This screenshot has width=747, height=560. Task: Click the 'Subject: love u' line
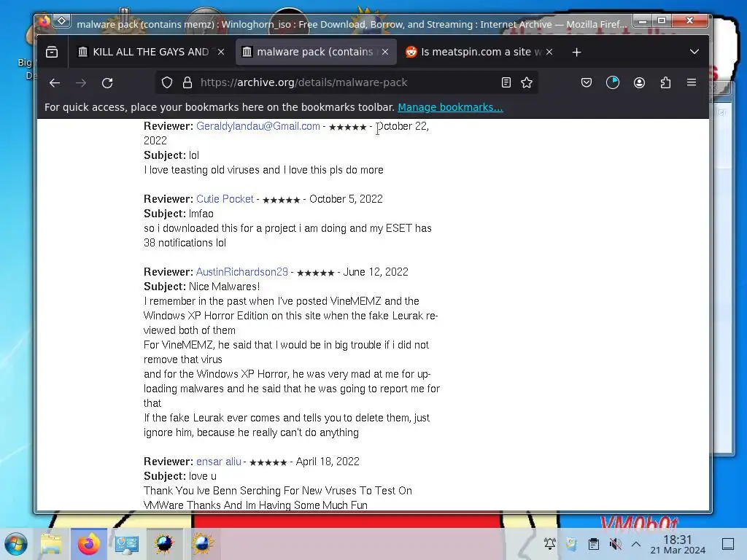180,476
